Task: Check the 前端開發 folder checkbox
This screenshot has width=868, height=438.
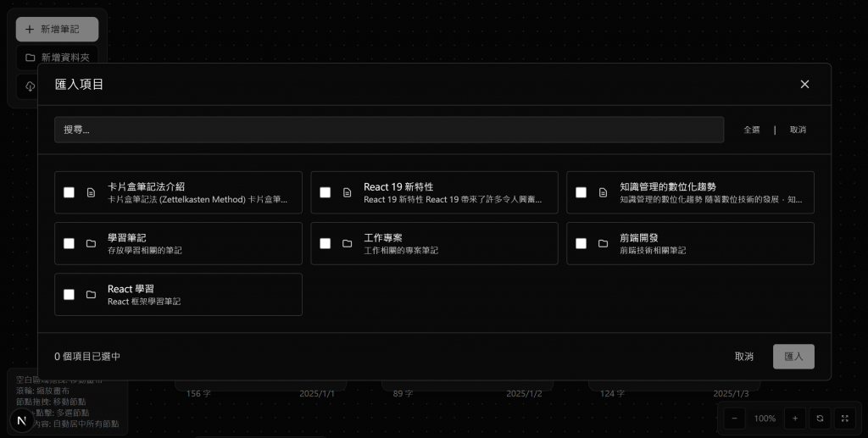Action: [x=581, y=243]
